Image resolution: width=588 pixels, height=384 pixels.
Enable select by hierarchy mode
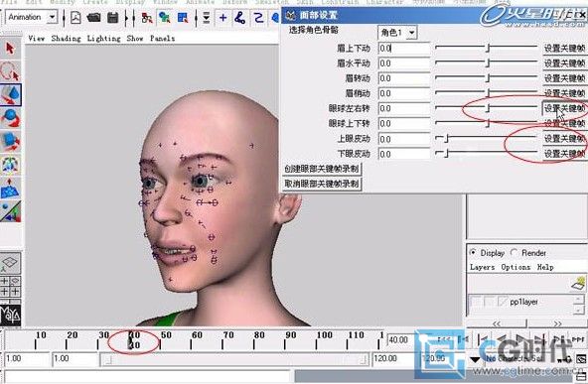[147, 18]
